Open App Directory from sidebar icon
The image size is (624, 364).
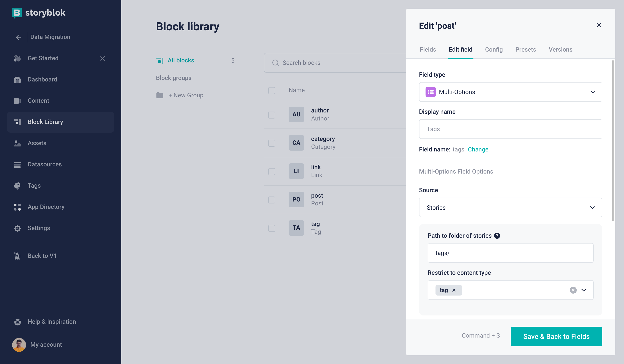point(17,207)
